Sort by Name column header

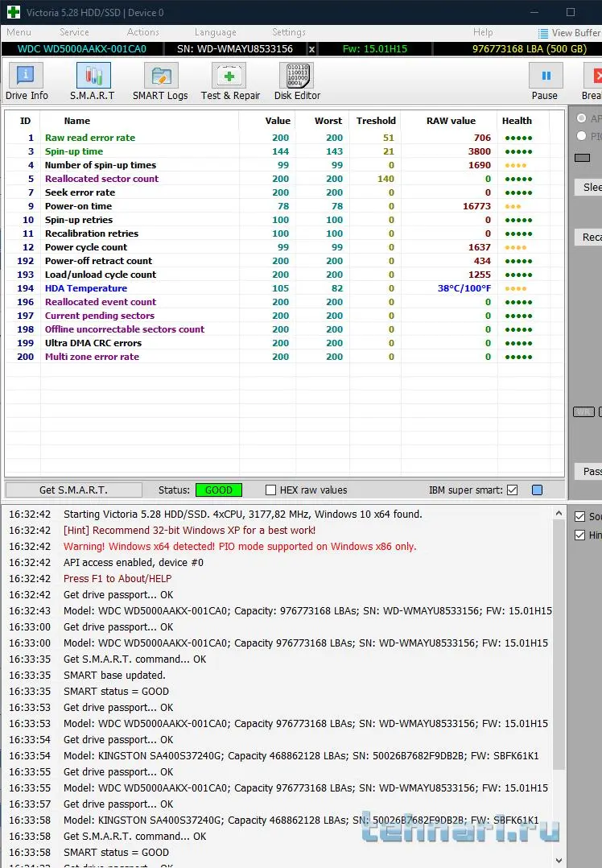click(77, 121)
